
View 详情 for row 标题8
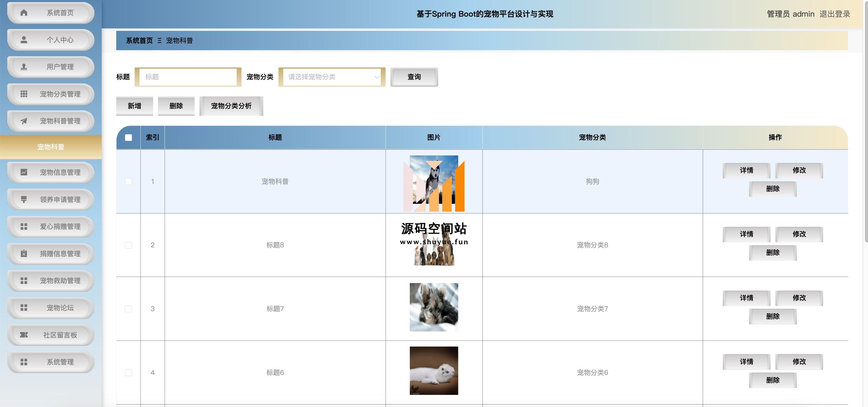tap(746, 234)
